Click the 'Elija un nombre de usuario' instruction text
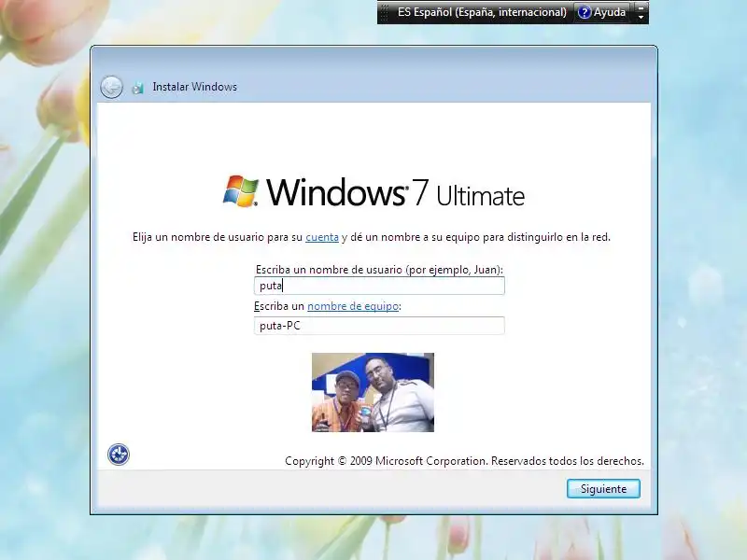 (371, 237)
